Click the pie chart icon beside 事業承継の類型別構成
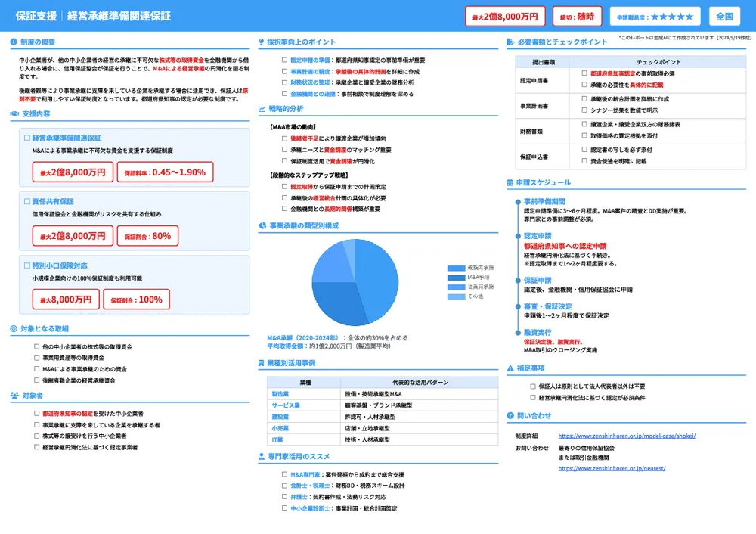The image size is (756, 534). tap(261, 225)
